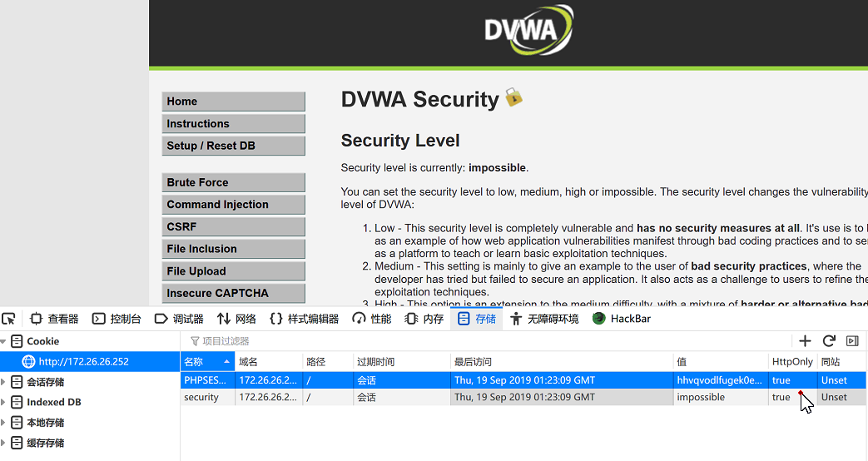This screenshot has width=868, height=461.
Task: Open the HackBar tab
Action: [622, 319]
